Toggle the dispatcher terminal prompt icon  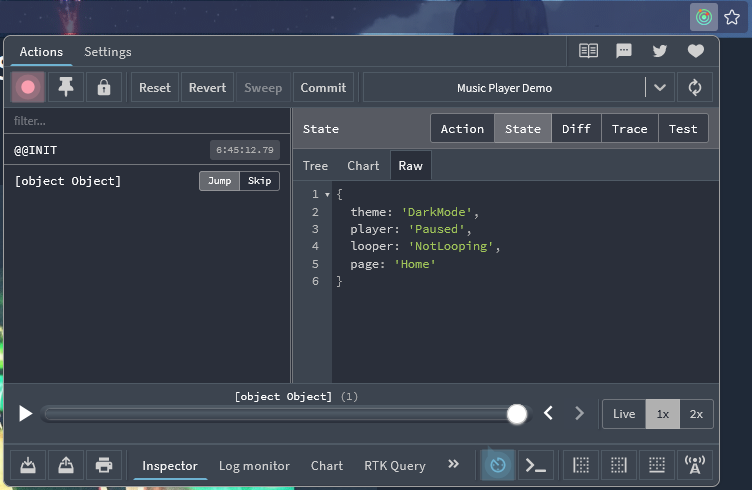point(536,465)
